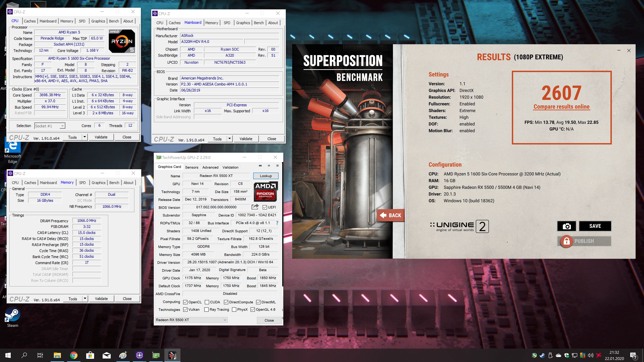Click the SAVE button in Superposition results
This screenshot has width=644, height=362.
(595, 226)
